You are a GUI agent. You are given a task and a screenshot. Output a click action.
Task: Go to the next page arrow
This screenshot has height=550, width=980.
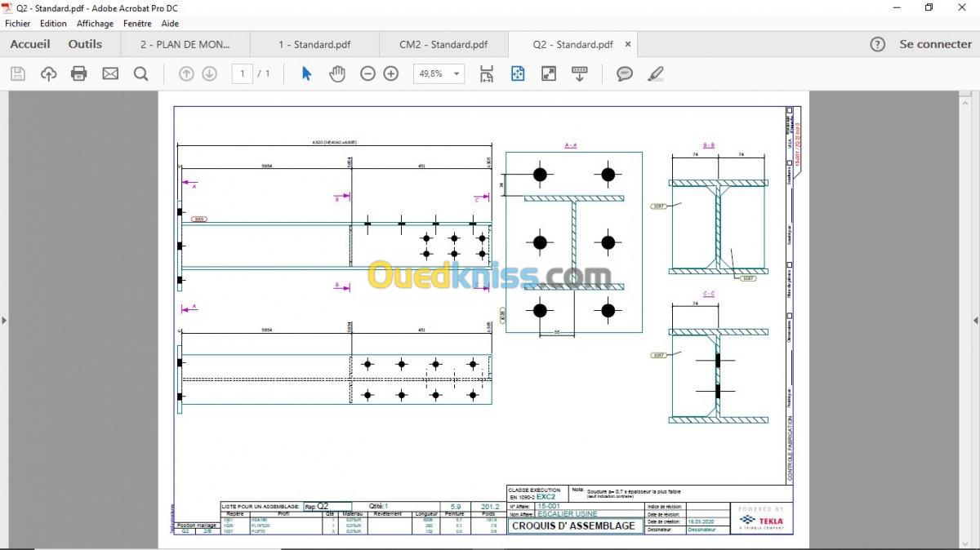(x=209, y=74)
